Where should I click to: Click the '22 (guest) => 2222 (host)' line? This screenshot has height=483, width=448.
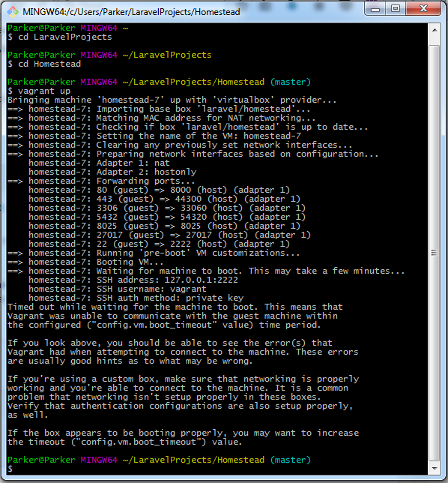pos(159,244)
